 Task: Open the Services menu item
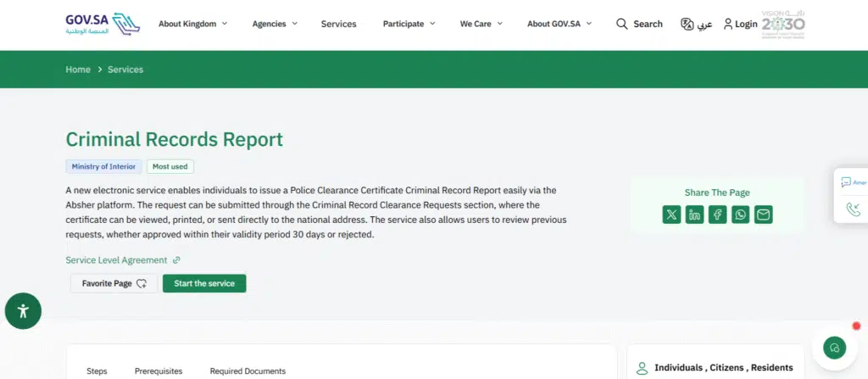[338, 25]
